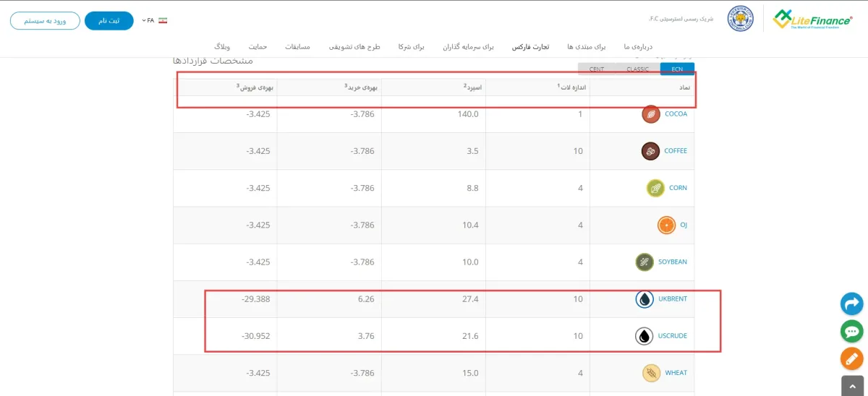Screen dimensions: 868x396
Task: Open the COCOA symbol link
Action: click(x=676, y=114)
